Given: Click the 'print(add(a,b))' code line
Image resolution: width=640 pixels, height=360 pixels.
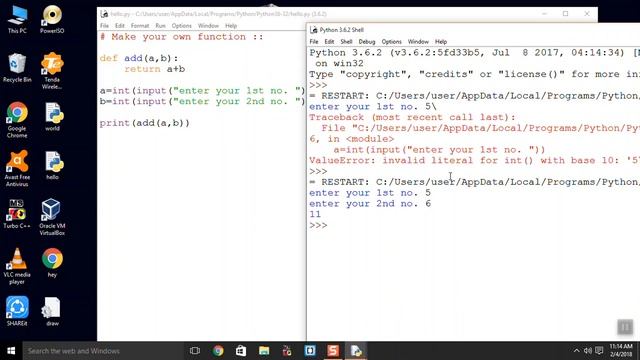Looking at the screenshot, I should click(145, 123).
